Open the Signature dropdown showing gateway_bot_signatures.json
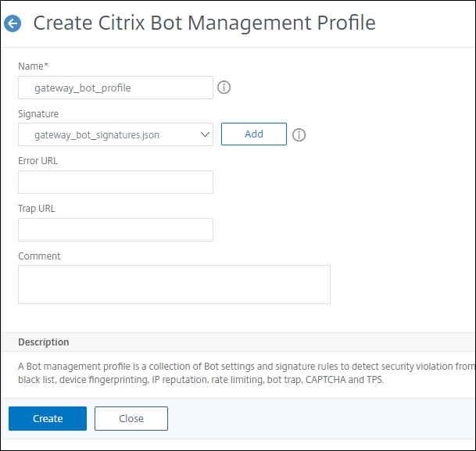The width and height of the screenshot is (476, 451). (x=115, y=135)
